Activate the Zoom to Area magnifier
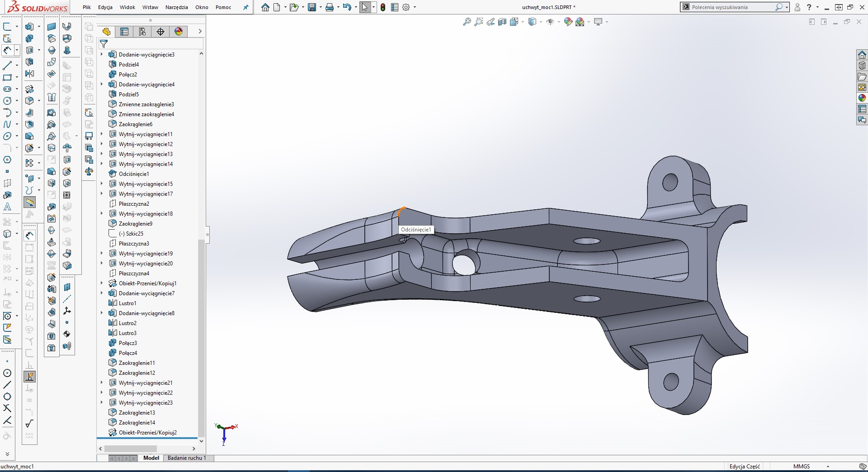The width and height of the screenshot is (868, 472). click(x=479, y=22)
